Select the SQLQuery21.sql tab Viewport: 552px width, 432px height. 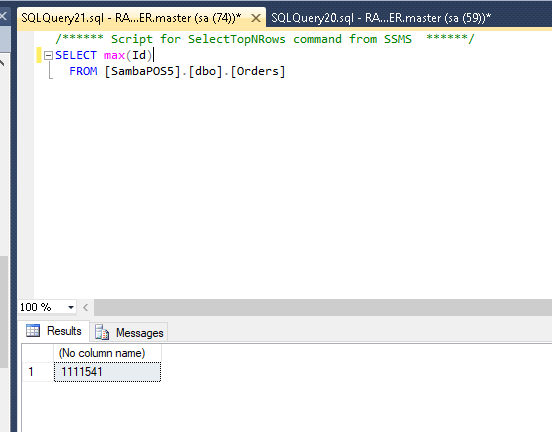coord(131,18)
